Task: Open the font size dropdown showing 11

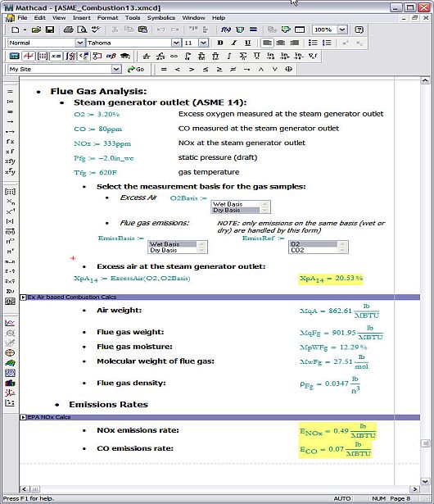Action: pyautogui.click(x=203, y=43)
